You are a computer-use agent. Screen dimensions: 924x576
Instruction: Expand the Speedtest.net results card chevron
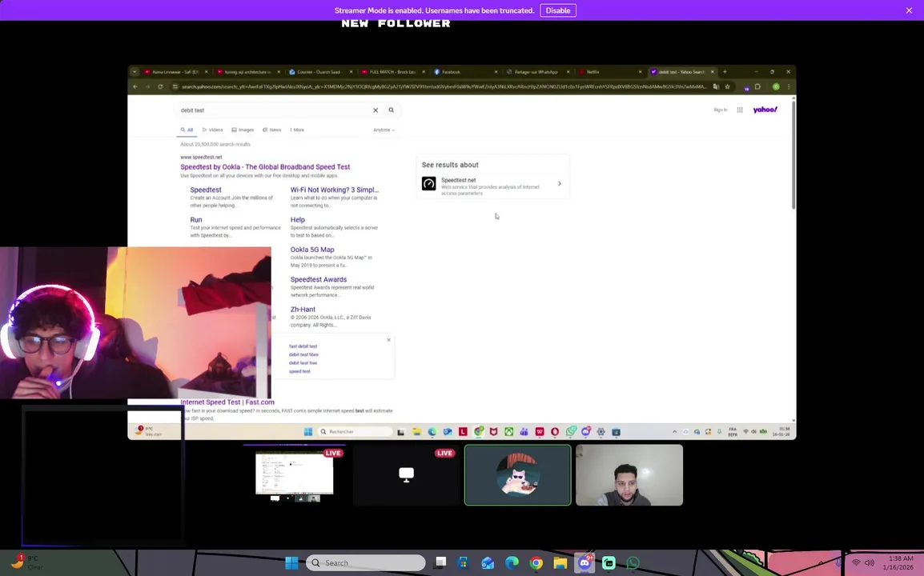pos(559,184)
